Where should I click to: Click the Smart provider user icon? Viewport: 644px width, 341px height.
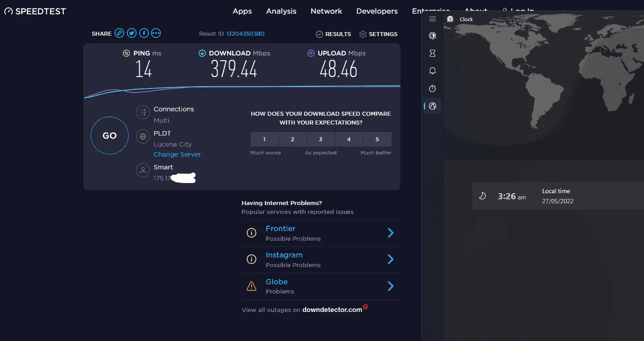(143, 171)
